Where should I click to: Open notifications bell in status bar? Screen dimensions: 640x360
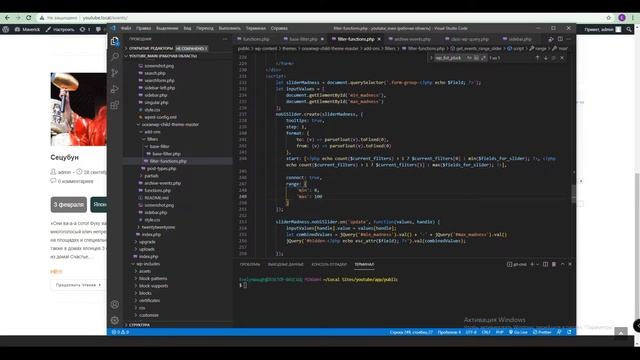click(569, 332)
